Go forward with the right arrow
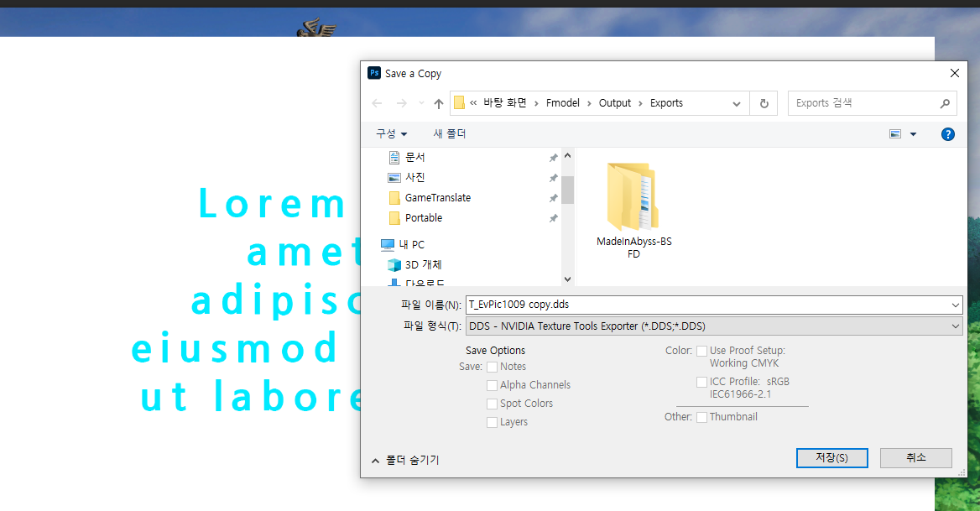This screenshot has width=980, height=511. (402, 104)
